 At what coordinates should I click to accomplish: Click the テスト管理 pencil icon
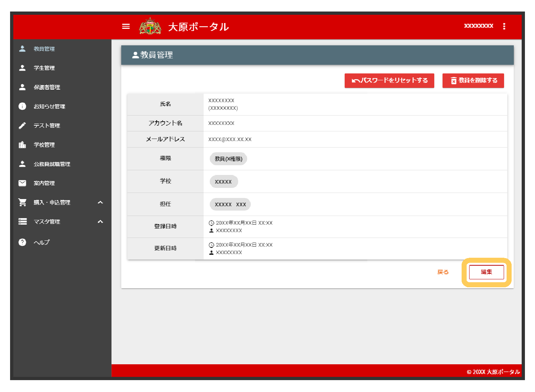coord(22,125)
